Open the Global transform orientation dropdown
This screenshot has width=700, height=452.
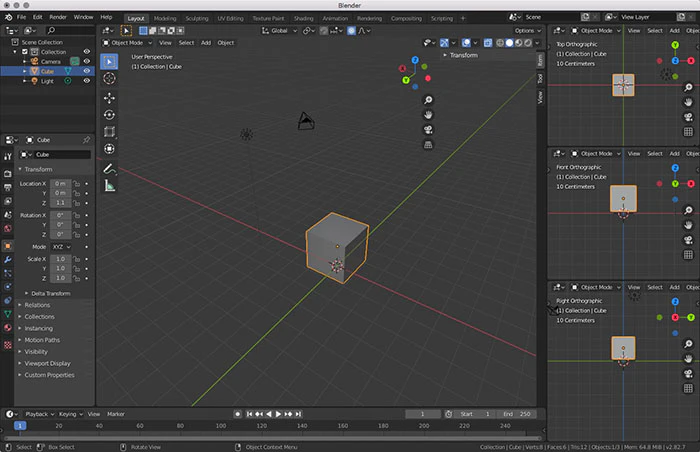click(279, 31)
